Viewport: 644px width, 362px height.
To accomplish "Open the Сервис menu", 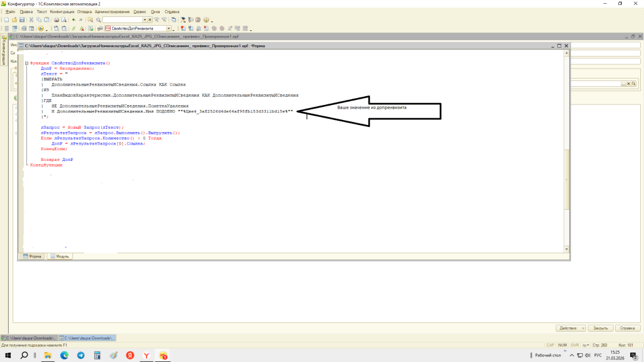I will tap(140, 12).
